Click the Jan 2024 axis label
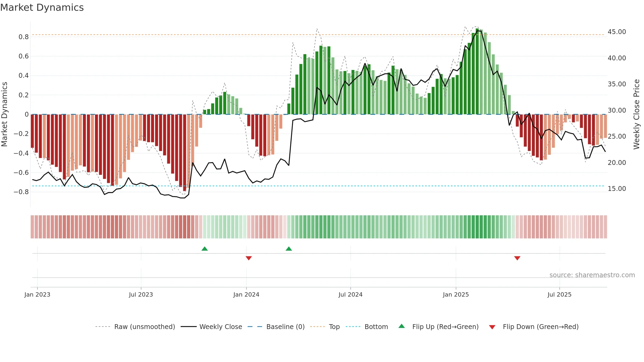The image size is (644, 362). pyautogui.click(x=246, y=294)
